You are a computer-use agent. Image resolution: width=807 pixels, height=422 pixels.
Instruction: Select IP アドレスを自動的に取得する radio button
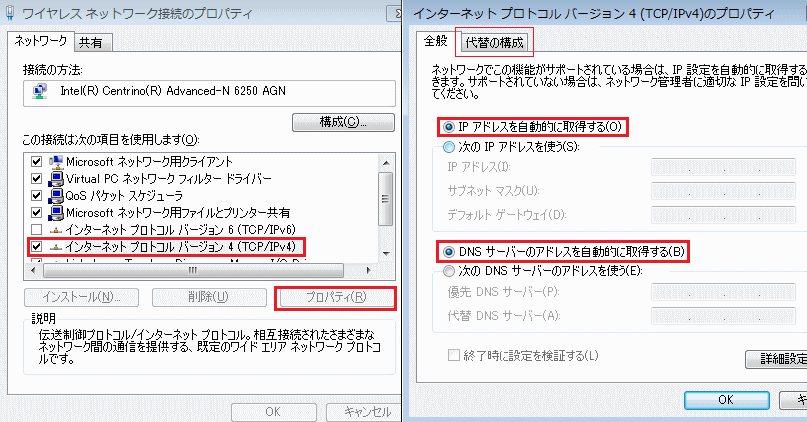(x=449, y=127)
